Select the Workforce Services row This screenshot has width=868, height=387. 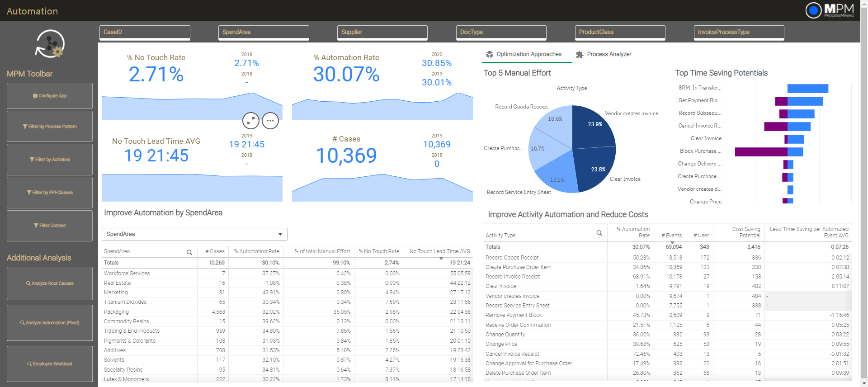tap(287, 274)
